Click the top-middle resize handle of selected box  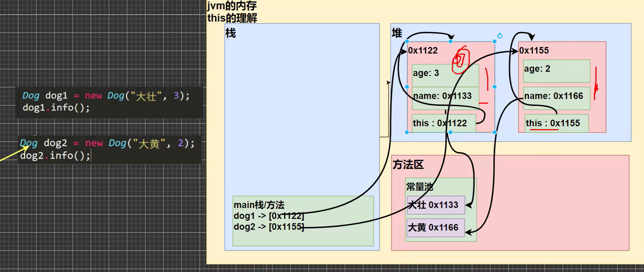coord(451,42)
